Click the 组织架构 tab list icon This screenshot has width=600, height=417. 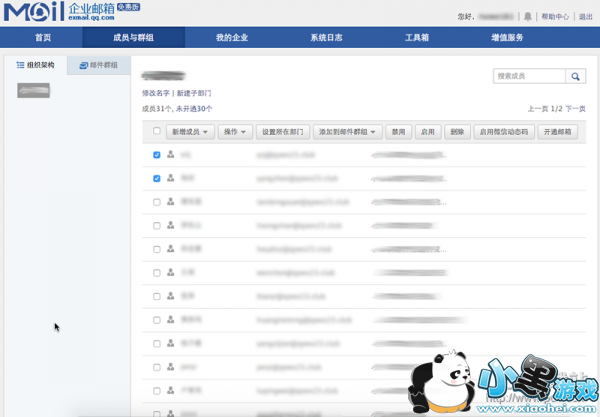pyautogui.click(x=20, y=65)
